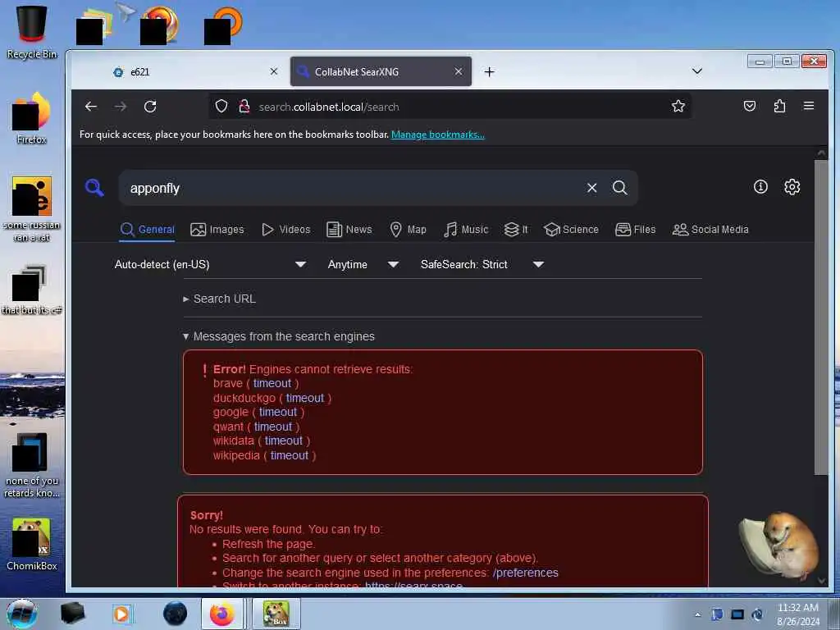
Task: Click the SearXNG logo magnifier icon
Action: 94,188
